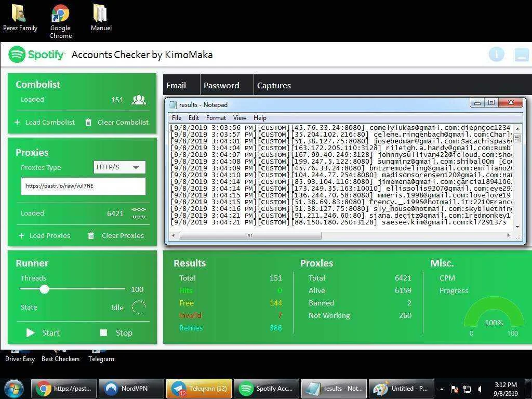Screen dimensions: 532x399
Task: Switch to results Notepad taskbar item
Action: (334, 389)
